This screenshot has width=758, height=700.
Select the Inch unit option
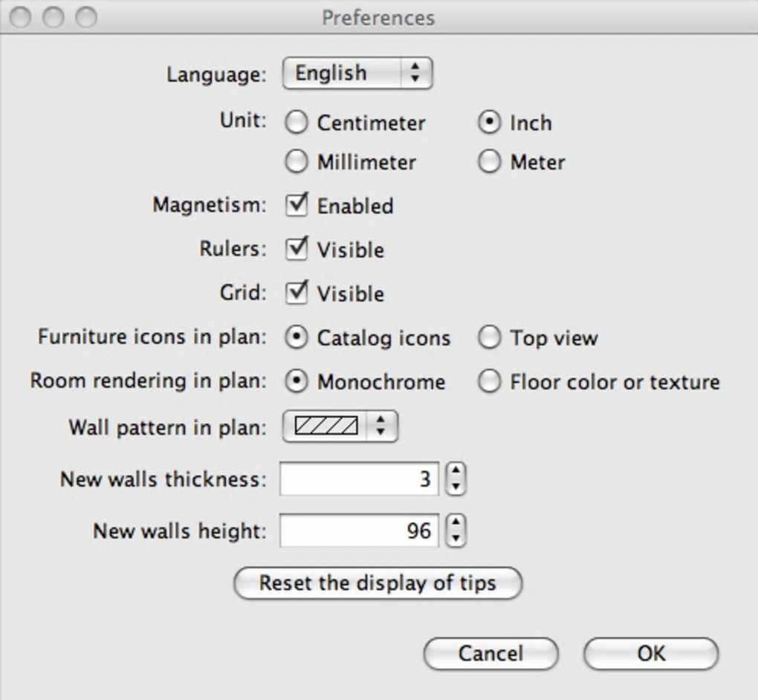point(489,123)
